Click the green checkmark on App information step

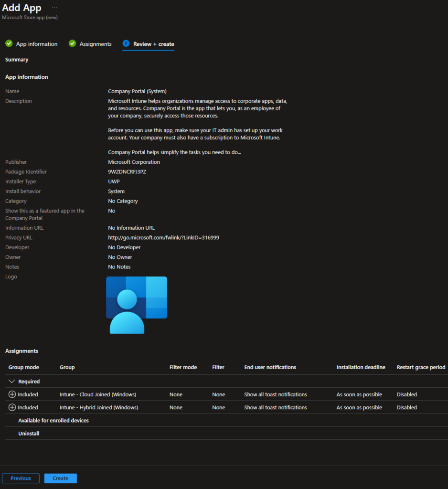pos(9,43)
